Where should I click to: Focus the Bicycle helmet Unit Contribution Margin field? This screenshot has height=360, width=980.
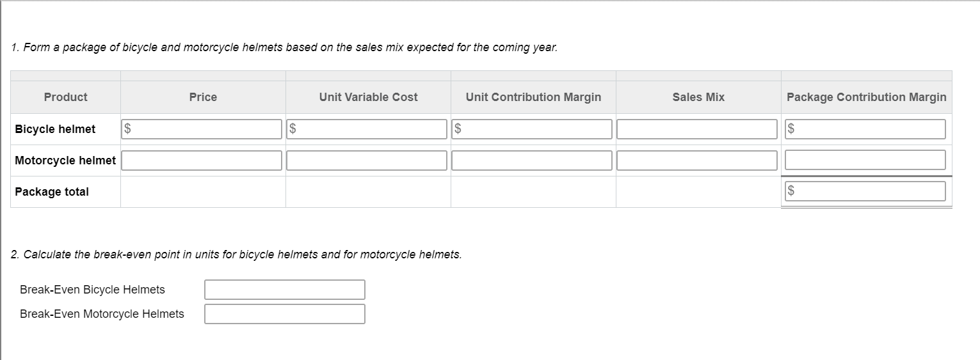532,129
